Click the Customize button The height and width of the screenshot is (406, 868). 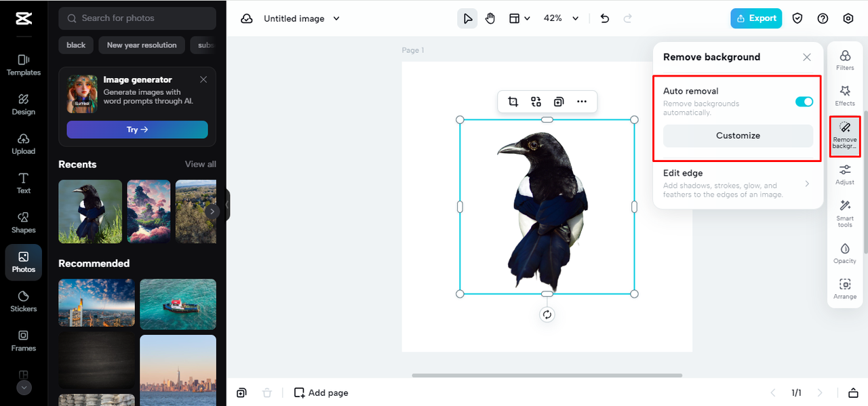[738, 136]
